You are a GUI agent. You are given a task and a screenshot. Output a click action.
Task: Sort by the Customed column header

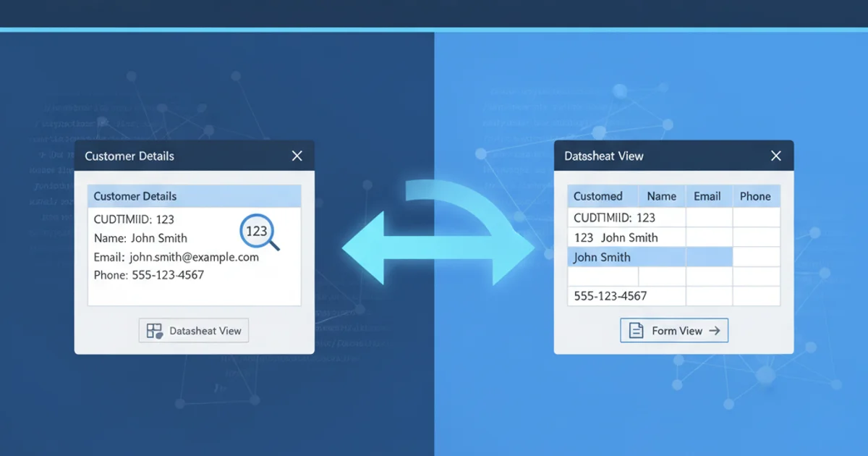click(x=598, y=196)
